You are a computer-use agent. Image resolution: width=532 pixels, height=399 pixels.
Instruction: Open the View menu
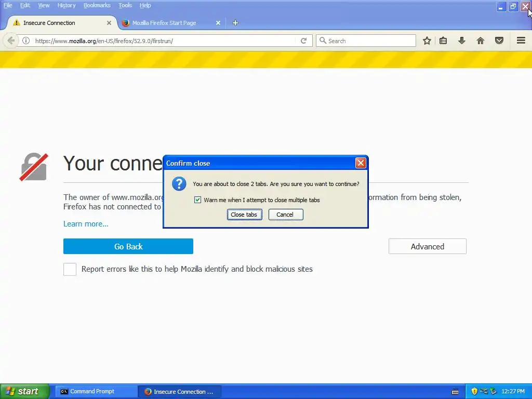44,5
